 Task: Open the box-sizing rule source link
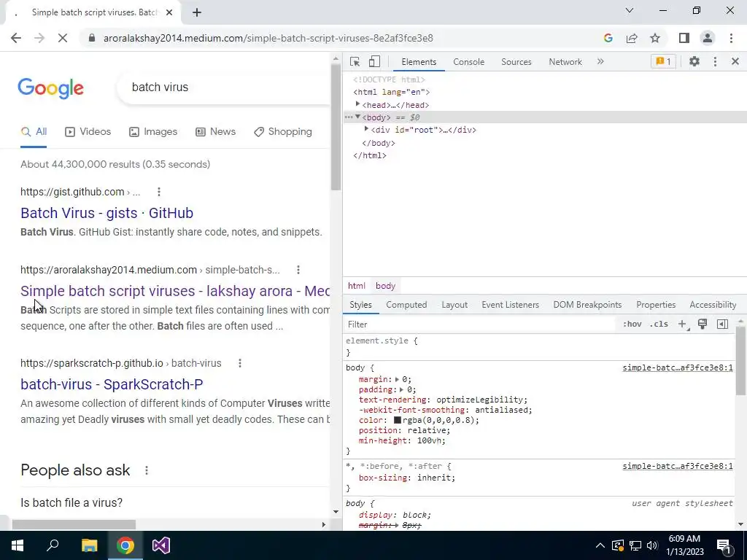[x=678, y=466]
